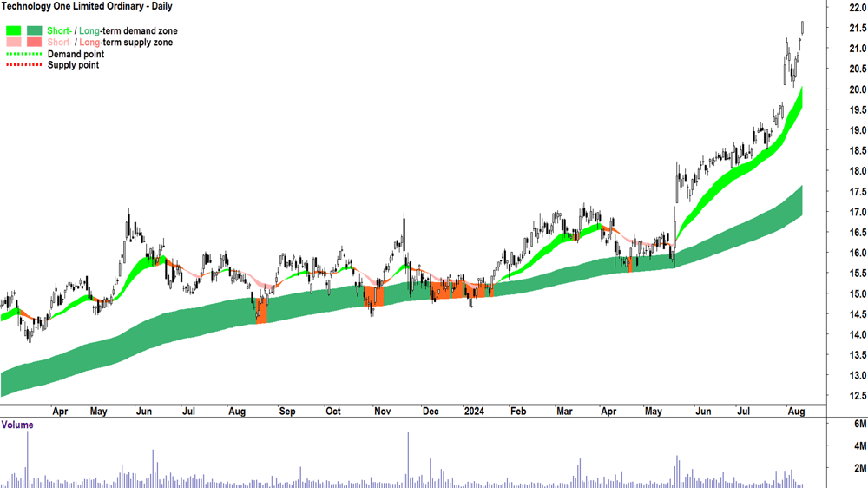This screenshot has height=488, width=868.
Task: Click the light pink short-term supply zone swatch
Action: pos(14,42)
